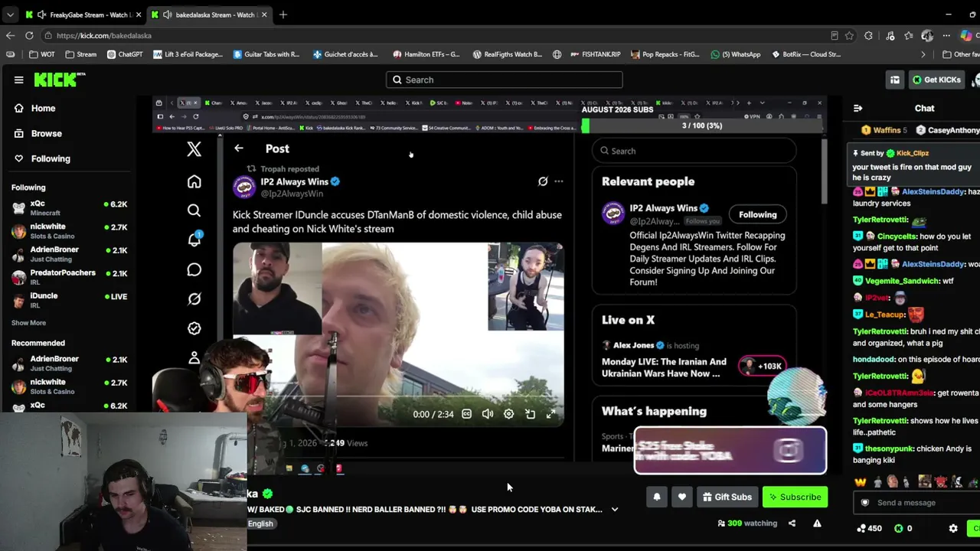Viewport: 980px width, 551px height.
Task: Open the Kick hamburger sidebar menu
Action: pos(18,80)
